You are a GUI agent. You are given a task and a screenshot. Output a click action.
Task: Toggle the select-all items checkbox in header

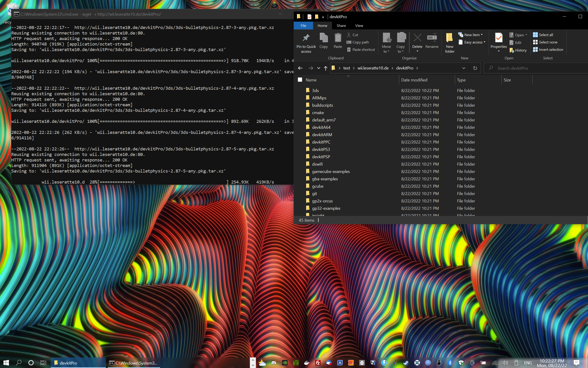point(300,80)
